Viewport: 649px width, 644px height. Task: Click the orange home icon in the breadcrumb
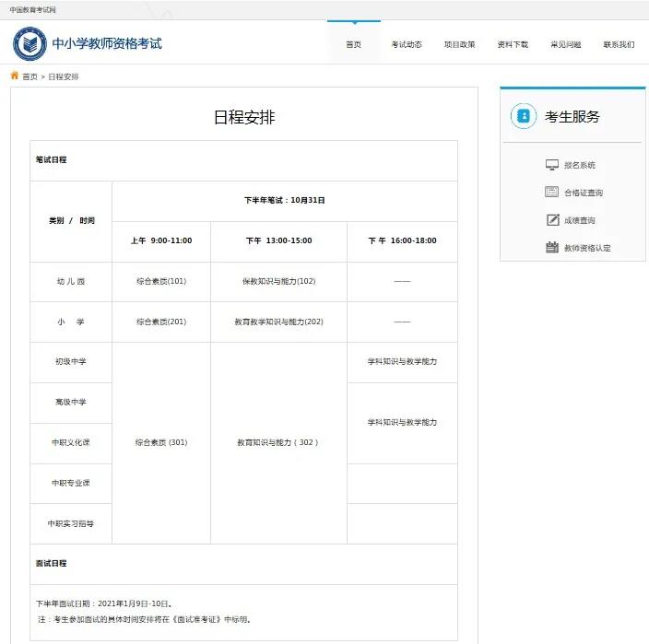(15, 76)
